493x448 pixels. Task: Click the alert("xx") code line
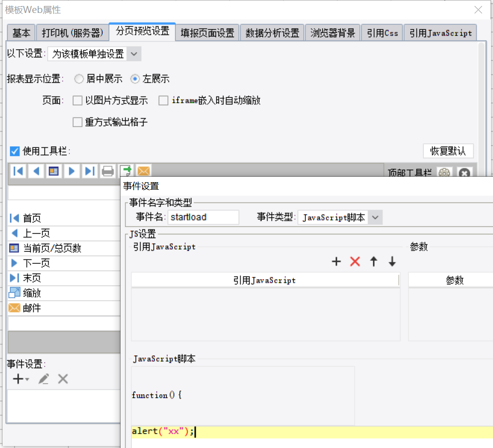pyautogui.click(x=312, y=432)
